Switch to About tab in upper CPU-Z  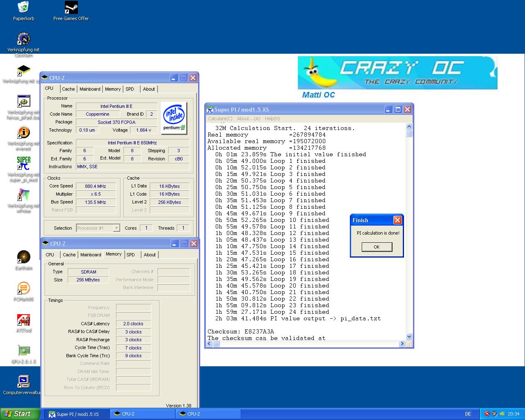(x=149, y=89)
